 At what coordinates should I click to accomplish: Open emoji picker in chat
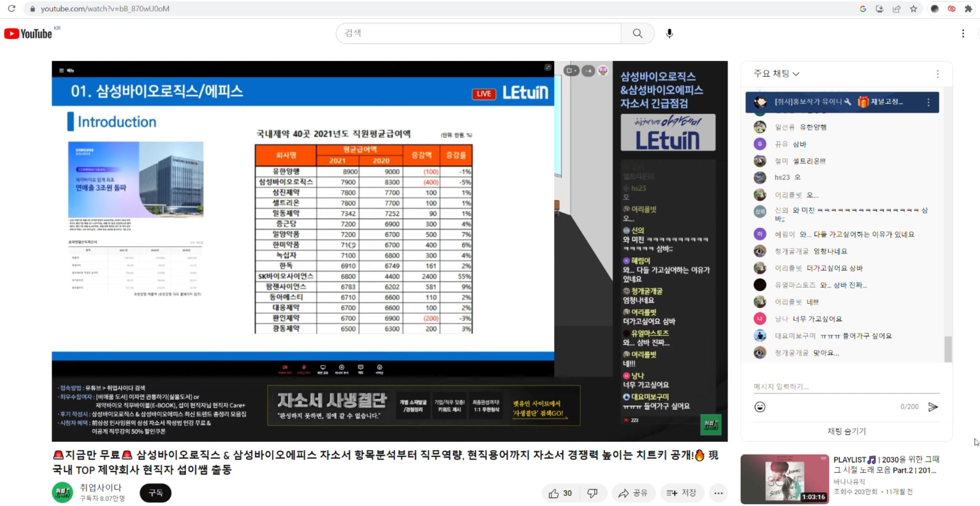coord(760,407)
